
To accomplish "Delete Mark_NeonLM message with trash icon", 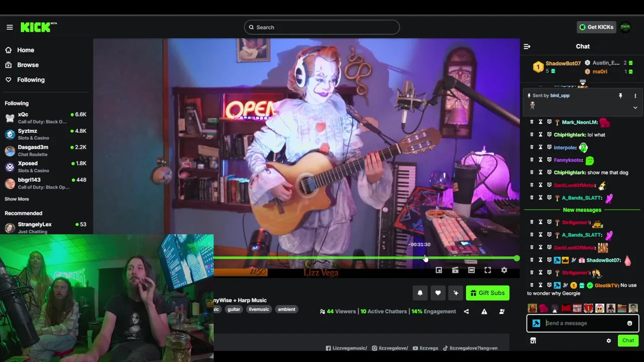I will 532,122.
